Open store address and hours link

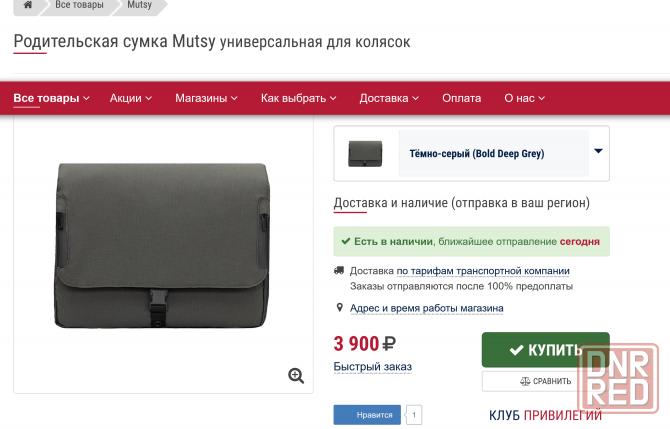426,309
